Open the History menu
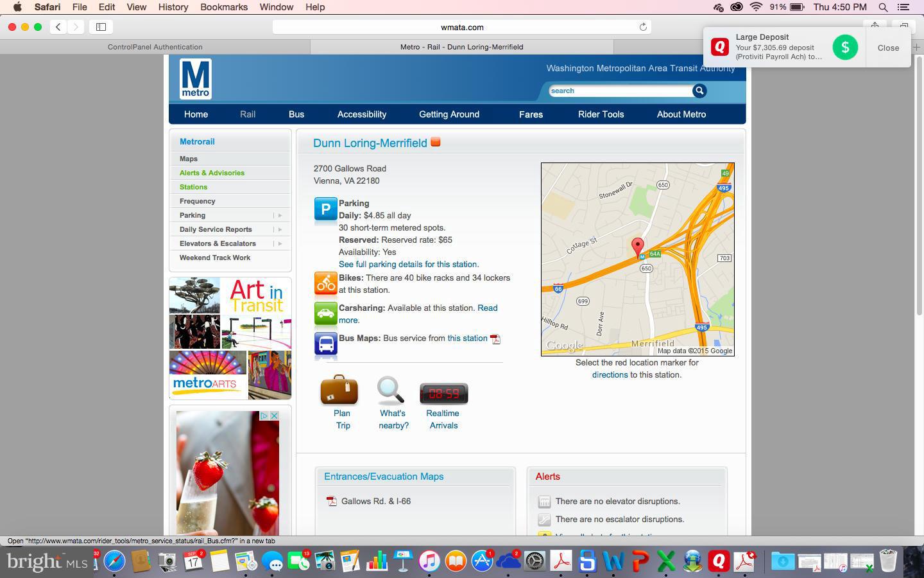The width and height of the screenshot is (924, 578). click(x=173, y=7)
